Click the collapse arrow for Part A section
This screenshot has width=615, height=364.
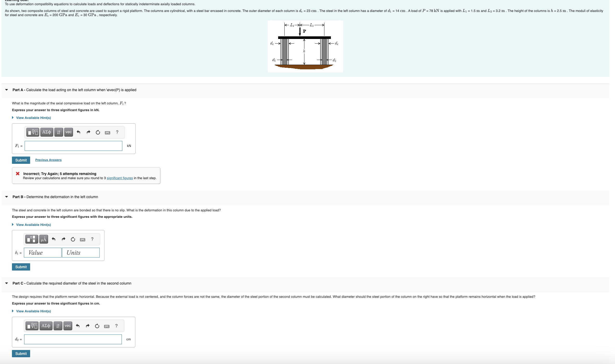coord(6,90)
